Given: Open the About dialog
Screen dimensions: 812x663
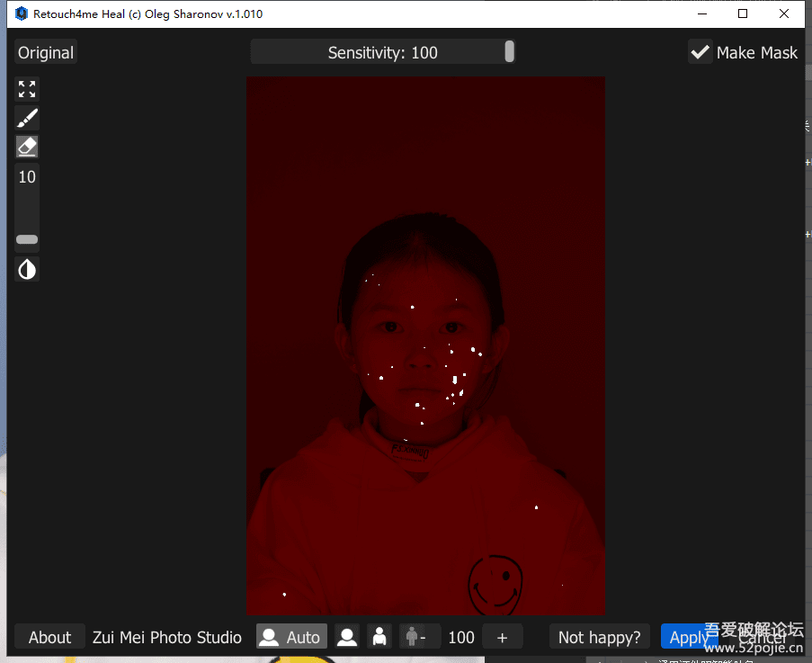Looking at the screenshot, I should pyautogui.click(x=49, y=637).
